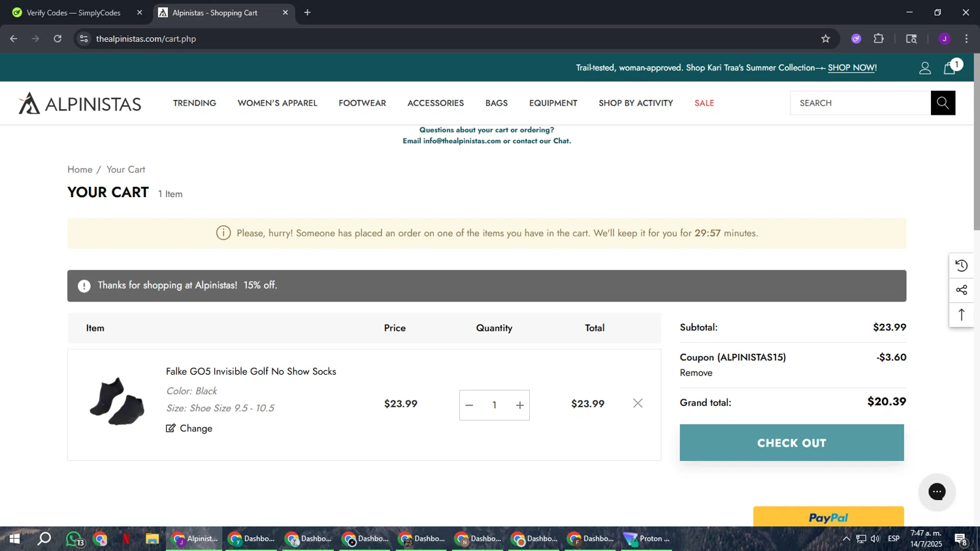Bookmark page with star icon
980x551 pixels.
point(825,39)
